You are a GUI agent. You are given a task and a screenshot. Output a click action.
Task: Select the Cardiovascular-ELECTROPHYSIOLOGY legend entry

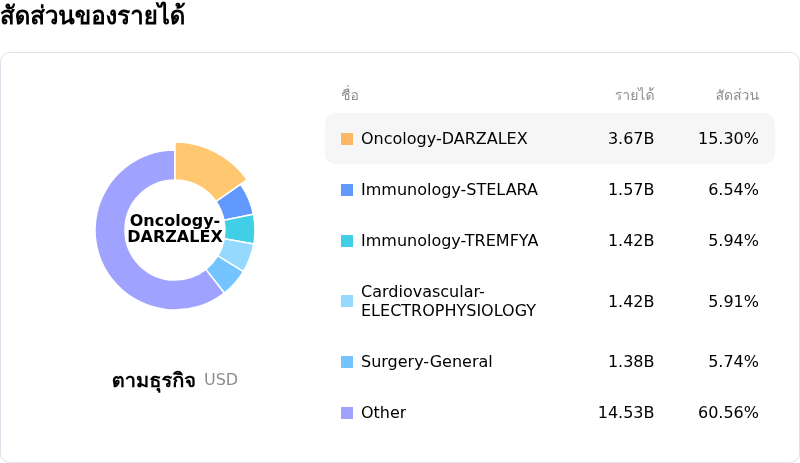click(x=448, y=301)
